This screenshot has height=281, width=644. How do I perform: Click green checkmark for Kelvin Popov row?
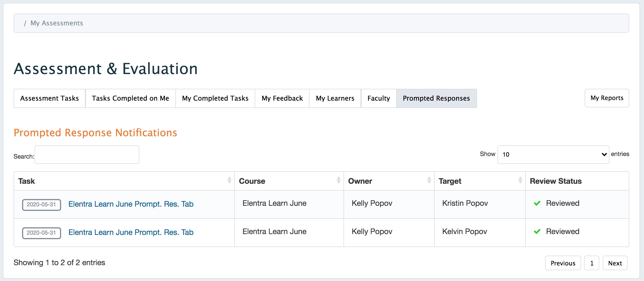(537, 232)
